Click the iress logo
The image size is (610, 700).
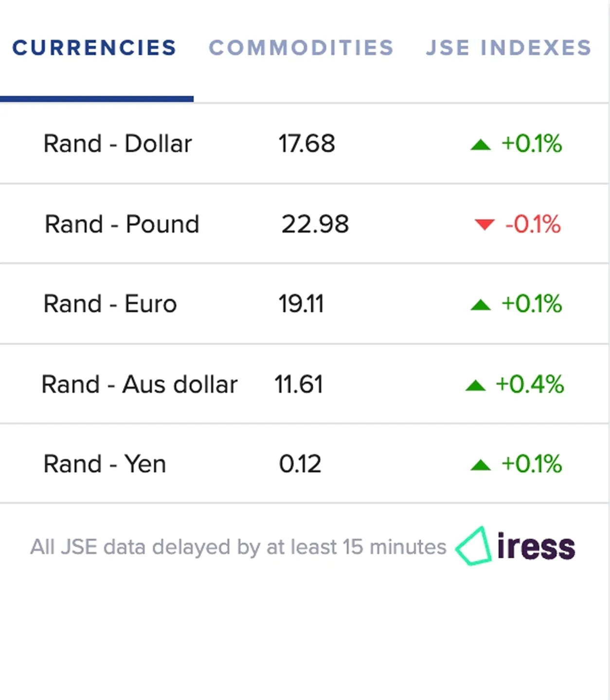(x=516, y=546)
